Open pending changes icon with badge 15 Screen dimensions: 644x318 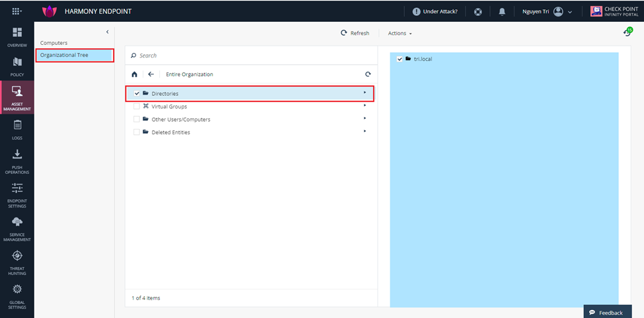pyautogui.click(x=627, y=32)
